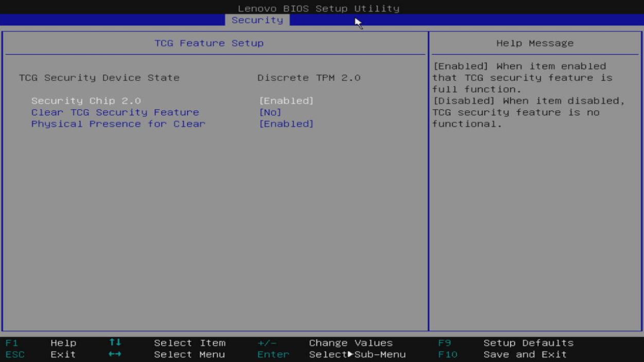Click the +/- key hint
644x362 pixels.
click(267, 343)
